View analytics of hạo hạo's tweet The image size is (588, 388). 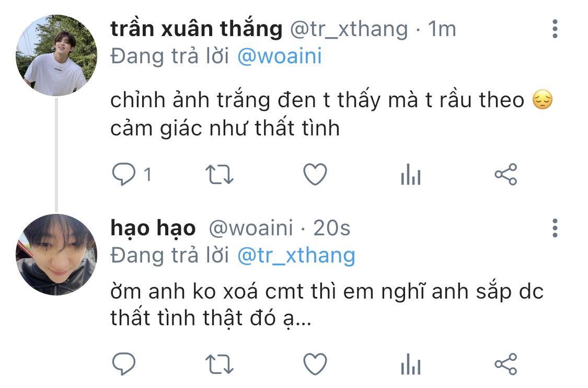(411, 364)
